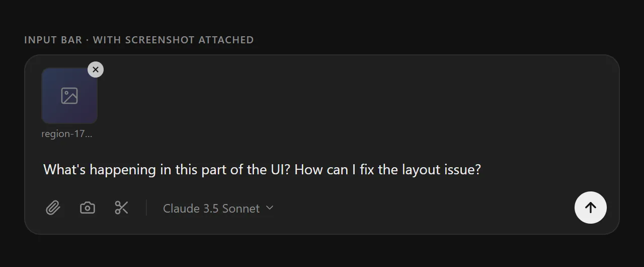The width and height of the screenshot is (644, 267).
Task: Click the camera screenshot icon
Action: point(88,208)
